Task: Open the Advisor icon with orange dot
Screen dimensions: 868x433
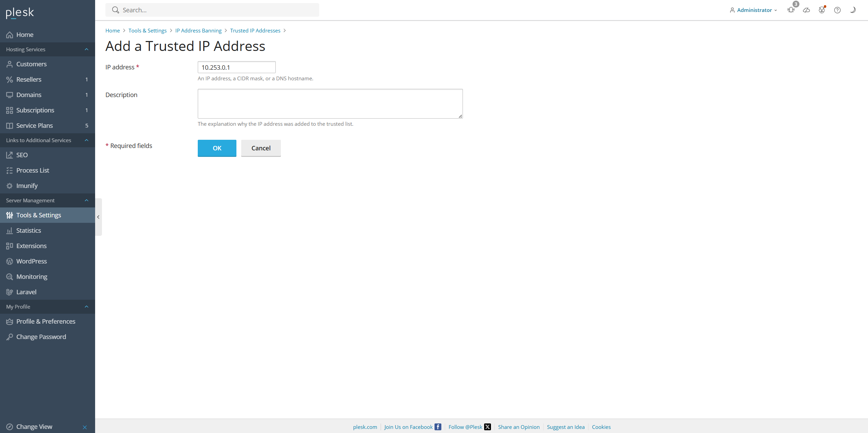Action: click(x=822, y=10)
